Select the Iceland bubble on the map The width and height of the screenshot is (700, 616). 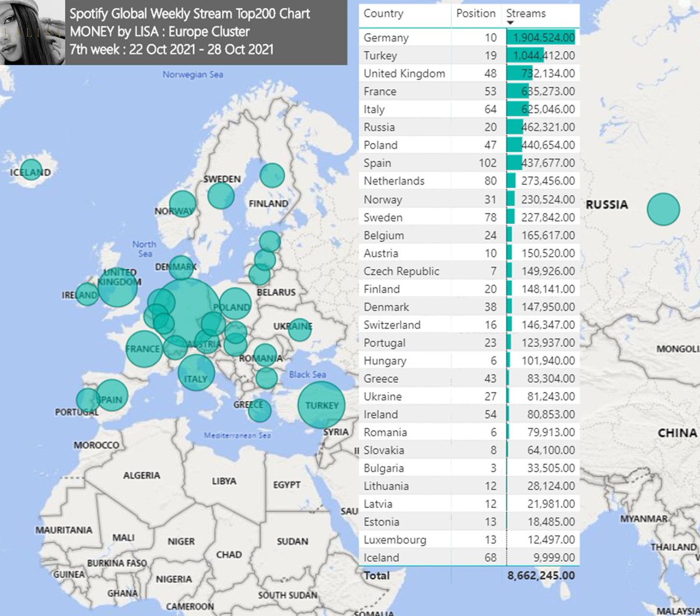(32, 170)
